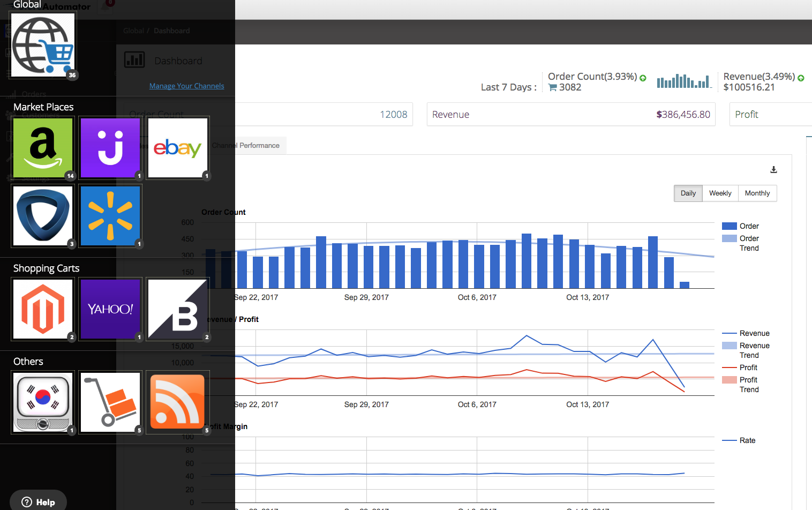Select the Magento shopping cart tile
Screen dimensions: 812x510
[x=43, y=309]
